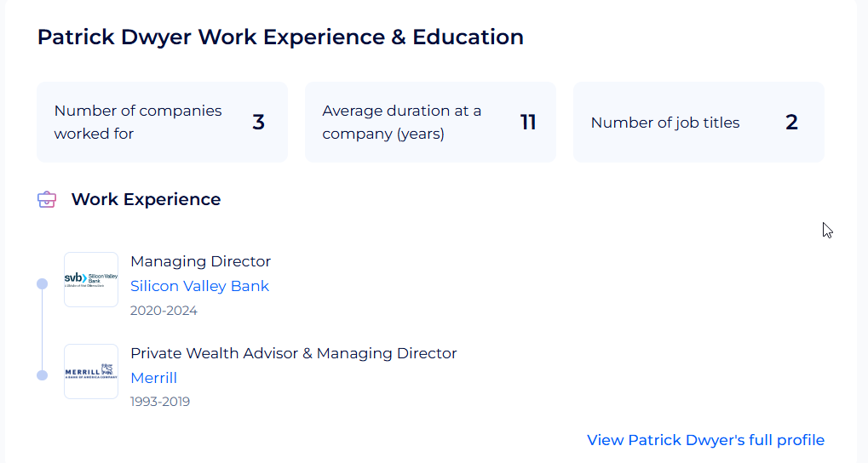Click the 2020-2024 date range
The height and width of the screenshot is (463, 868).
point(164,311)
